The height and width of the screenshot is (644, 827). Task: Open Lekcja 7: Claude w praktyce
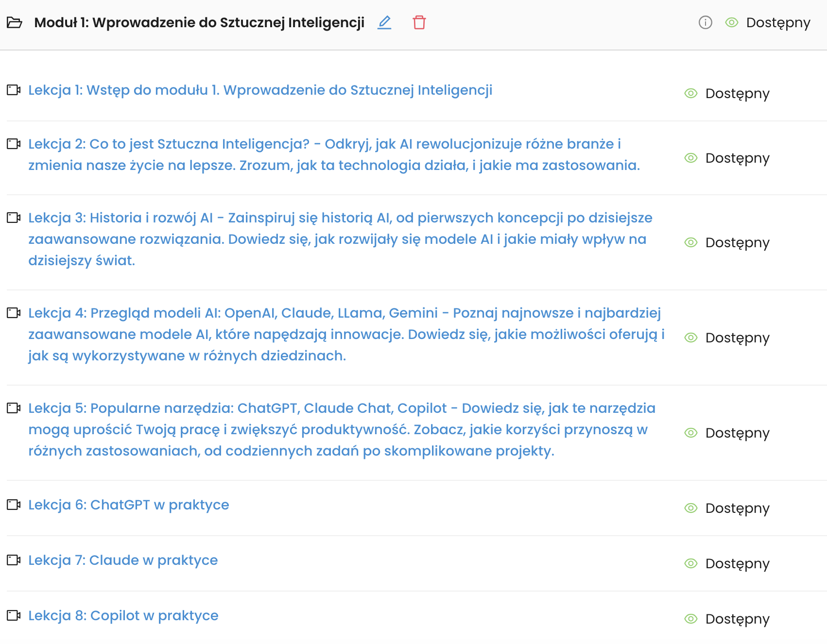123,560
